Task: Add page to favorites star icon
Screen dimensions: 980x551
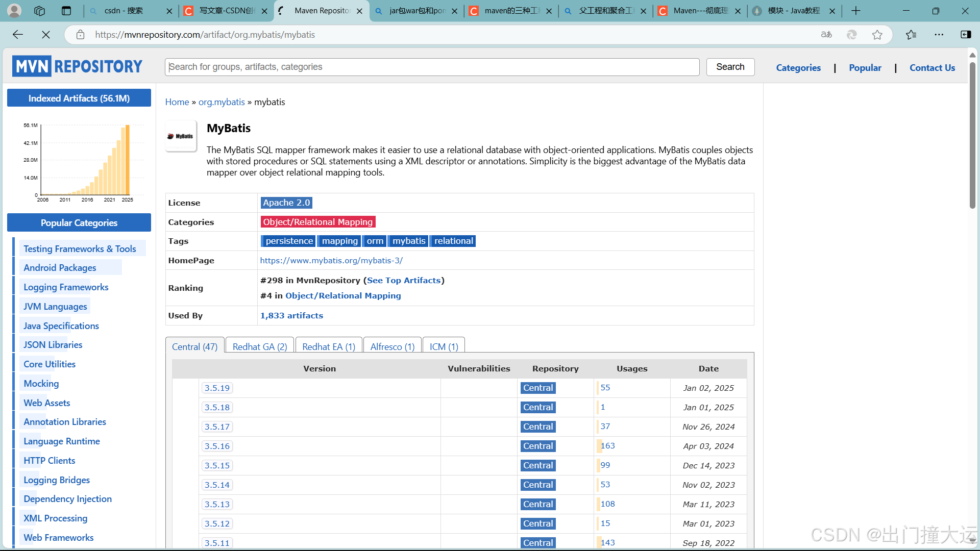Action: [877, 35]
